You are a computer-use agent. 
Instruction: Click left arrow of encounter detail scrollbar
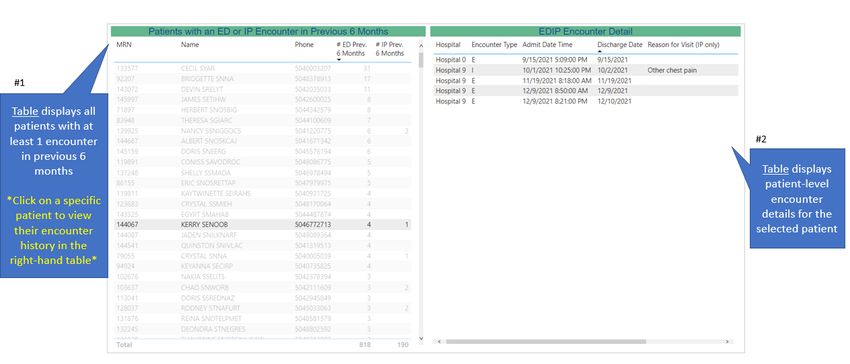click(x=439, y=342)
